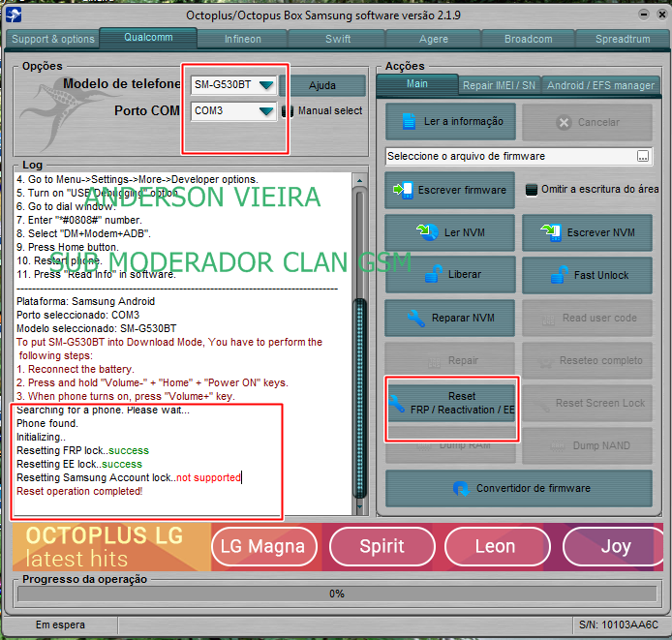Open the Support & options tab

pyautogui.click(x=52, y=39)
